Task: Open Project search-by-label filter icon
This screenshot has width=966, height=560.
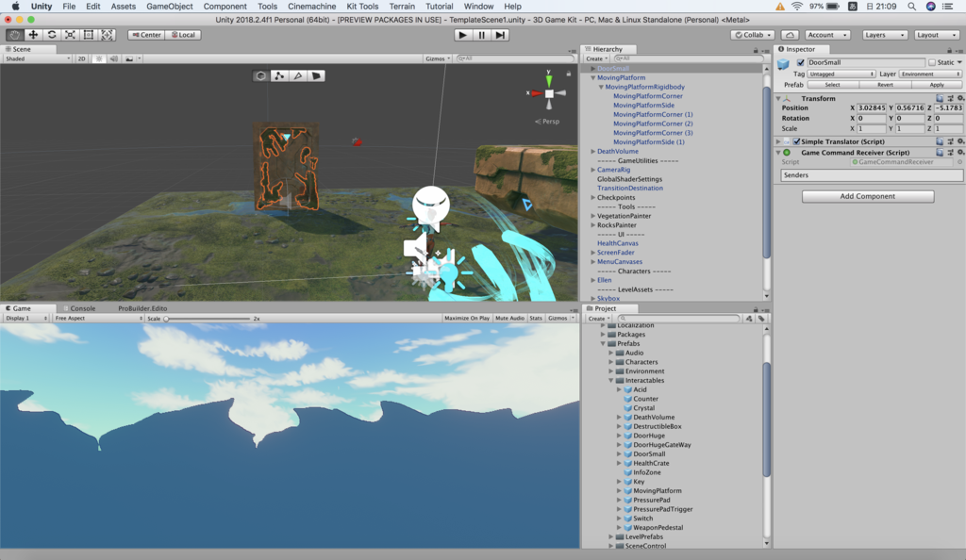Action: (x=761, y=319)
